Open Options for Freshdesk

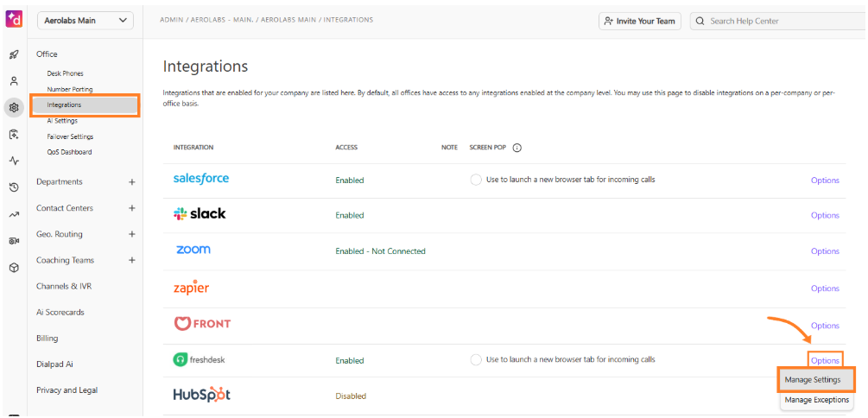825,360
